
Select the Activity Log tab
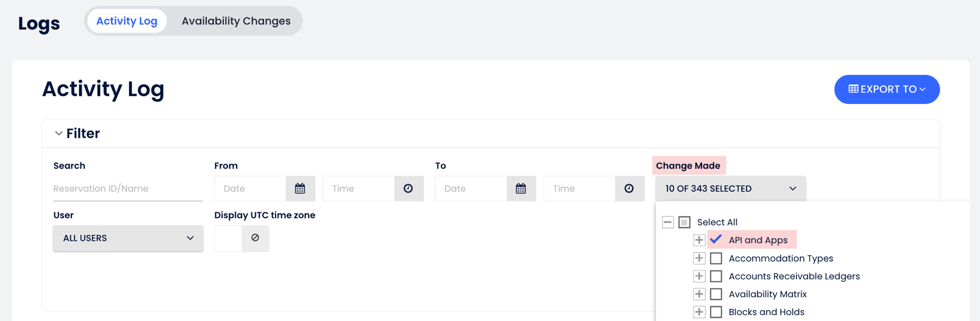tap(127, 21)
